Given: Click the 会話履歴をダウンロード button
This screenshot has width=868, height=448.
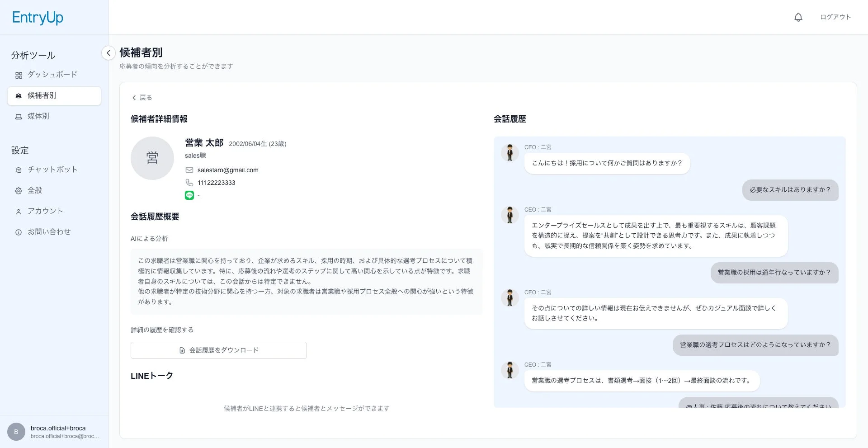Looking at the screenshot, I should [218, 350].
